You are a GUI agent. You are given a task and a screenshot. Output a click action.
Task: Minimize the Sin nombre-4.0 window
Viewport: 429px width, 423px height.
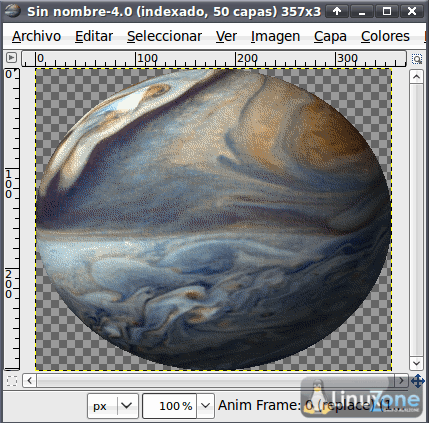[362, 12]
